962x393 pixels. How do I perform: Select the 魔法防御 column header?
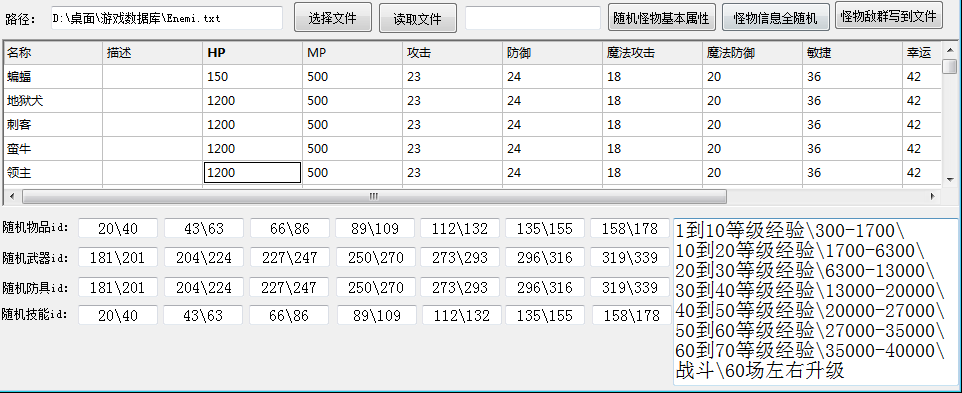[x=752, y=53]
